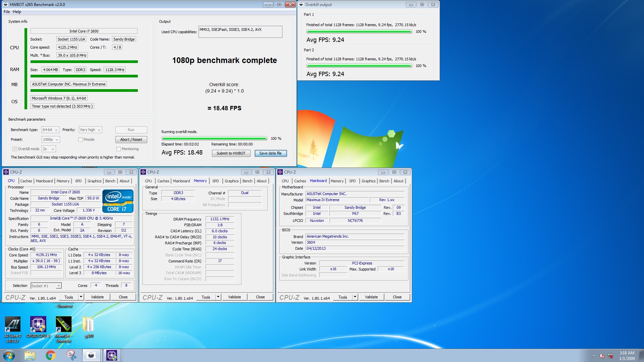Select the HWBOT x265 taskbar icon
The width and height of the screenshot is (644, 362).
coord(91,355)
